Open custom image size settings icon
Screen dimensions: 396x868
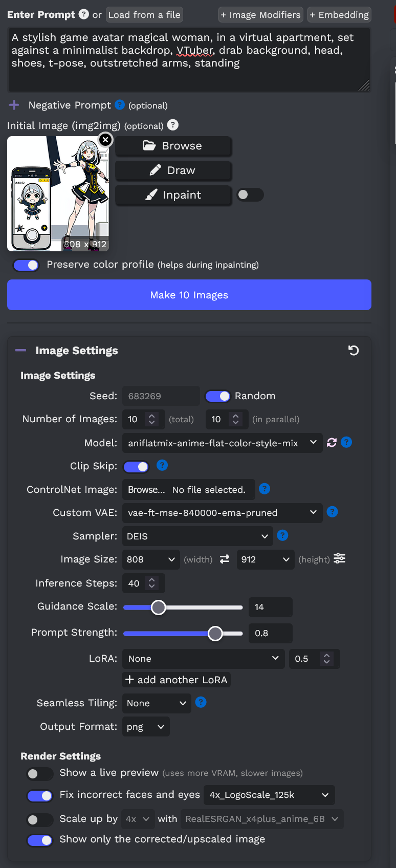(339, 559)
